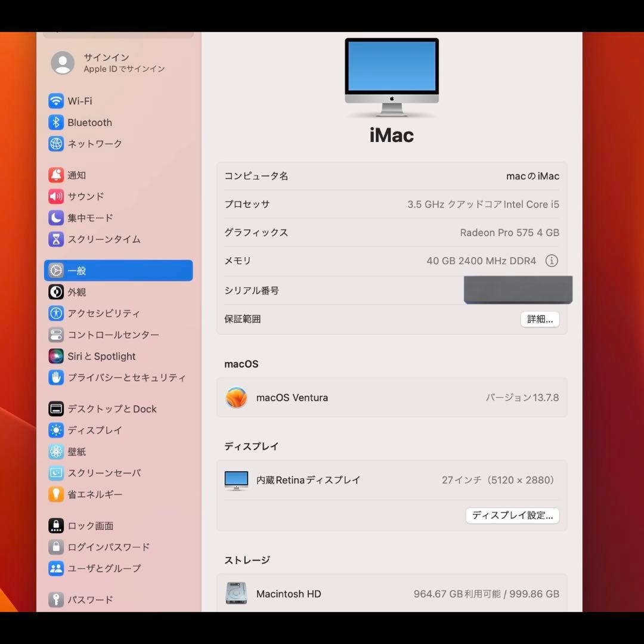Open ディスプレイ設定 from the display panel
Viewport: 644px width, 644px height.
click(512, 515)
